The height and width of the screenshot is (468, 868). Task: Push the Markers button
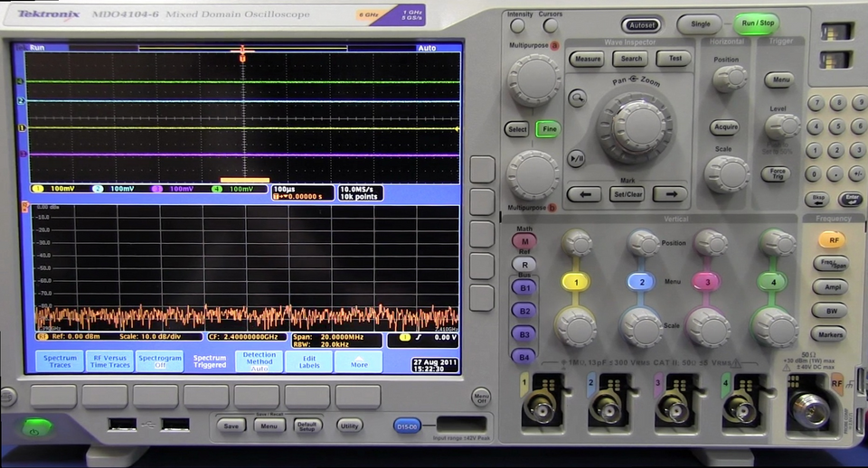click(830, 334)
